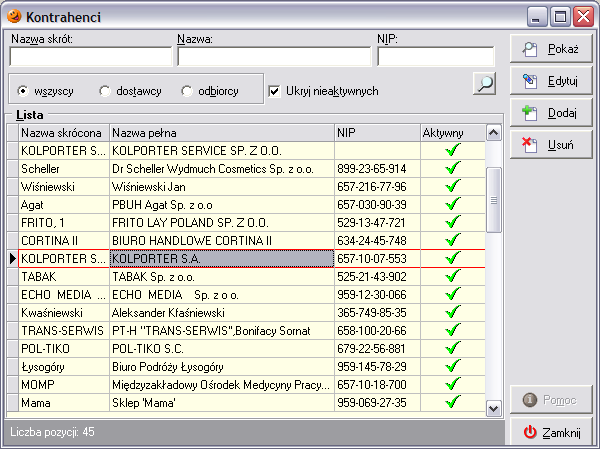Screen dimensions: 600x449
Task: Click active checkmark in MOMP row
Action: click(x=453, y=384)
